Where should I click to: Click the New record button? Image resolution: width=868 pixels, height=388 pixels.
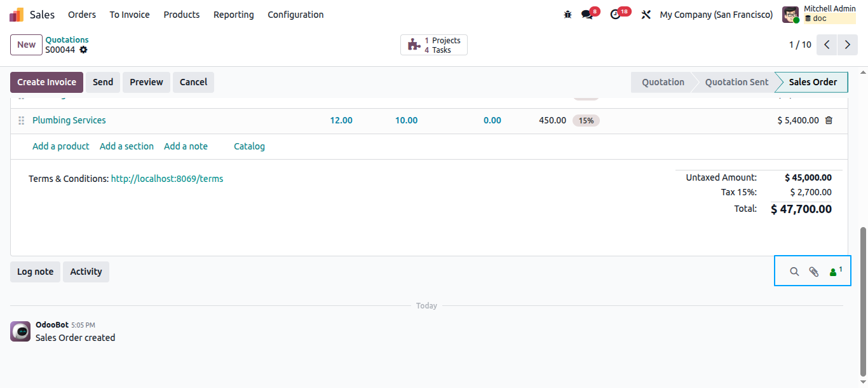click(26, 45)
